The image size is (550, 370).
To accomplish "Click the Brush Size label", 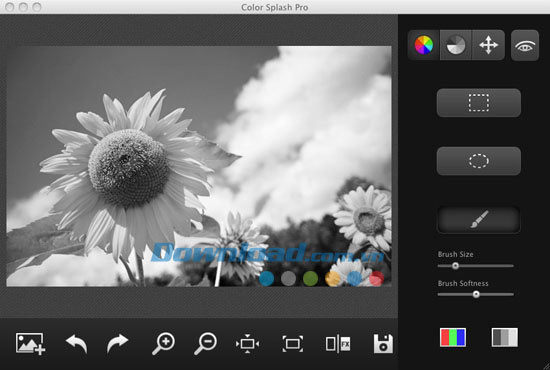I will click(x=455, y=254).
